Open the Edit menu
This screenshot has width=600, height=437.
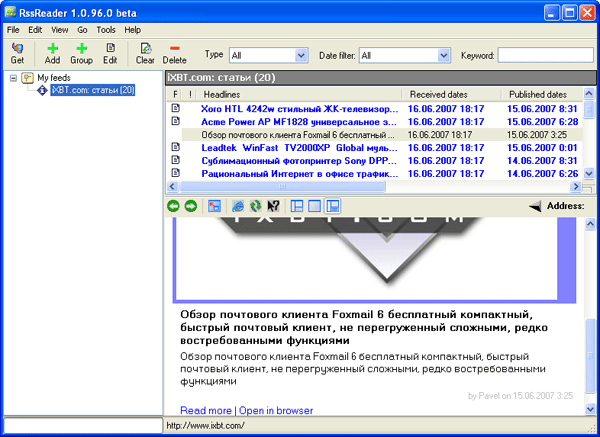35,30
